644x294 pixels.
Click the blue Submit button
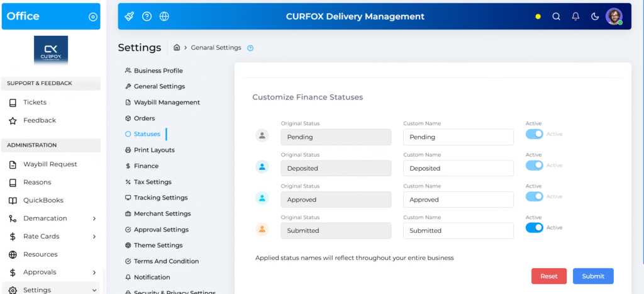pos(592,276)
